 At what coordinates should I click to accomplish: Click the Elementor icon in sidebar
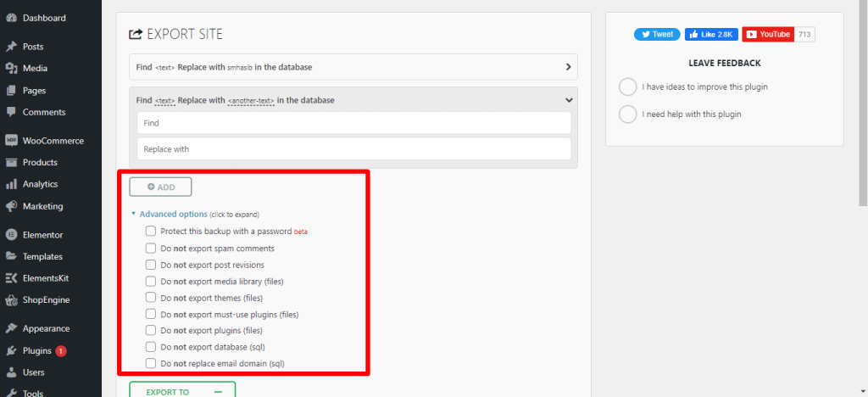point(11,235)
